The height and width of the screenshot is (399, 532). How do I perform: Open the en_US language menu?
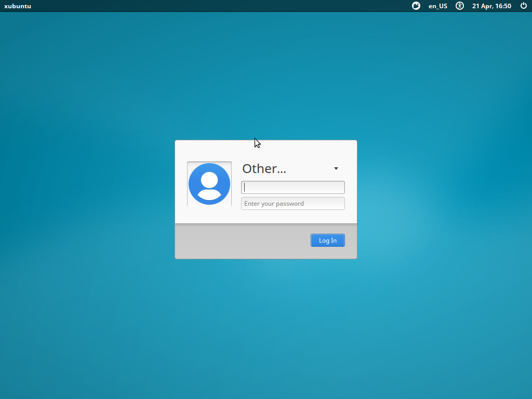[x=437, y=6]
